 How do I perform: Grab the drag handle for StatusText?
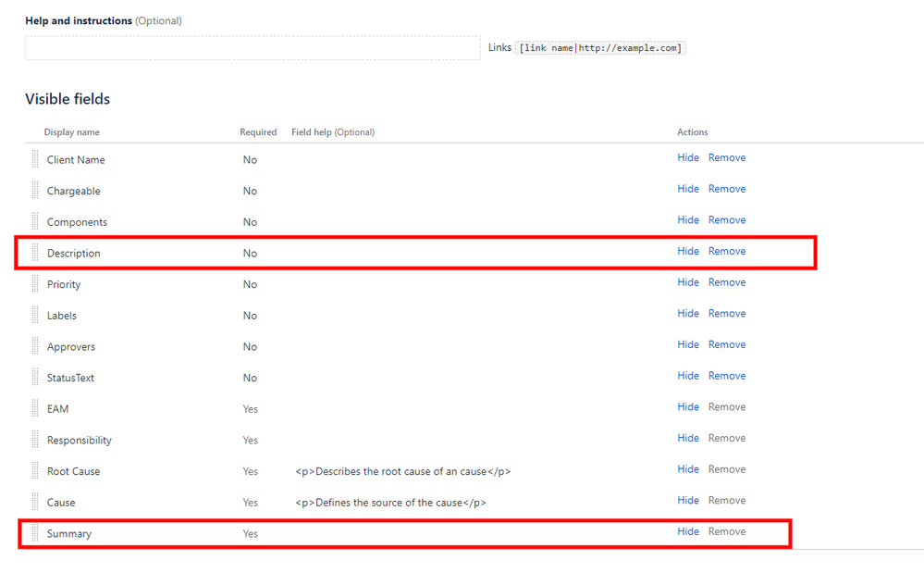pyautogui.click(x=35, y=378)
